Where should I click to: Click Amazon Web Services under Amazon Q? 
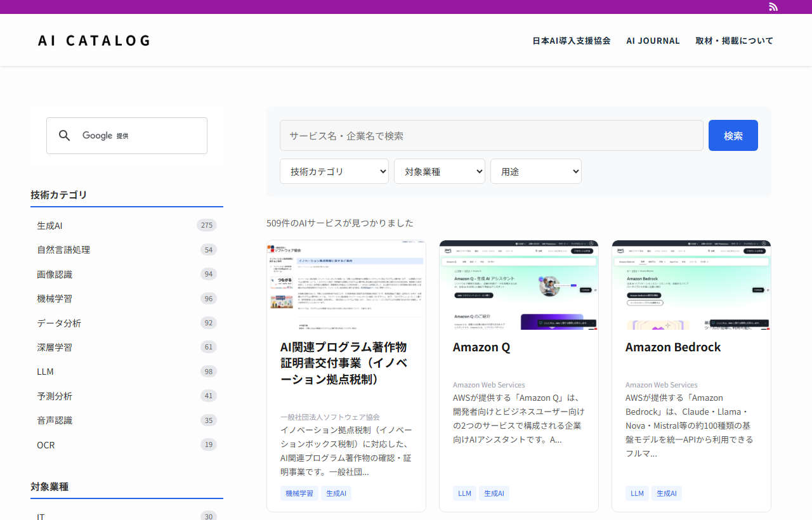click(x=489, y=385)
